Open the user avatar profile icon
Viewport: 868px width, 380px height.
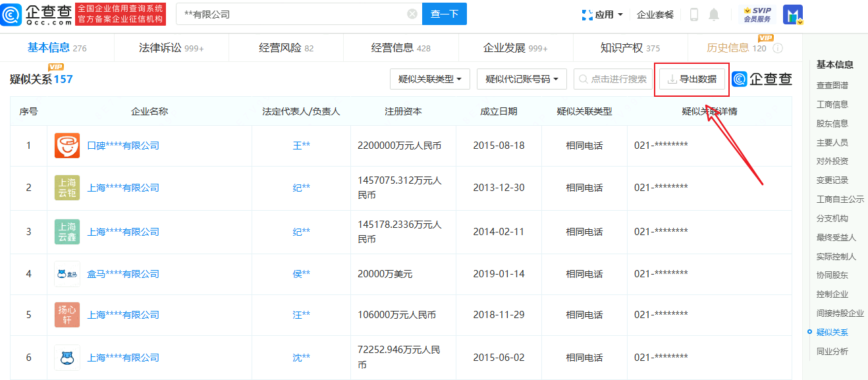click(x=792, y=14)
